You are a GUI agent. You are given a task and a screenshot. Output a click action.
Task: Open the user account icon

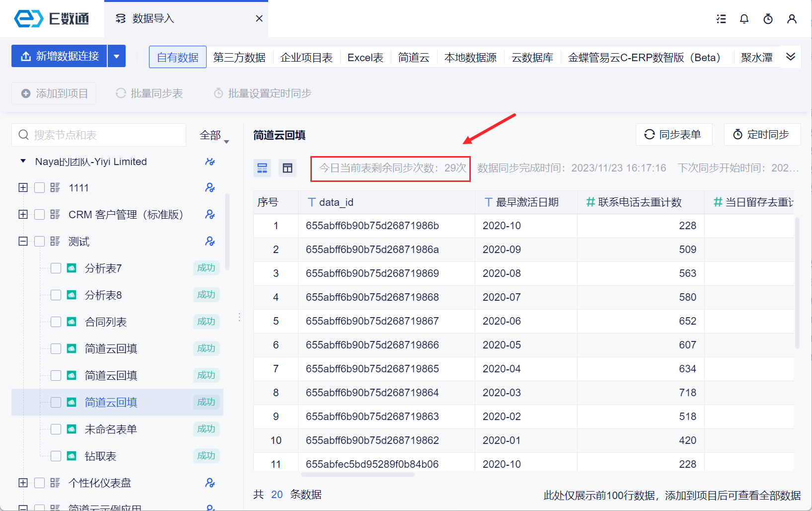[792, 19]
